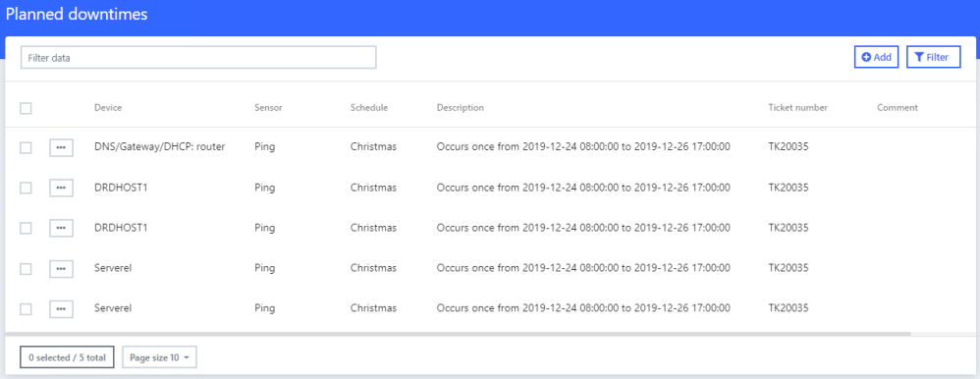Sort by the Schedule column header
The image size is (980, 379).
[369, 108]
